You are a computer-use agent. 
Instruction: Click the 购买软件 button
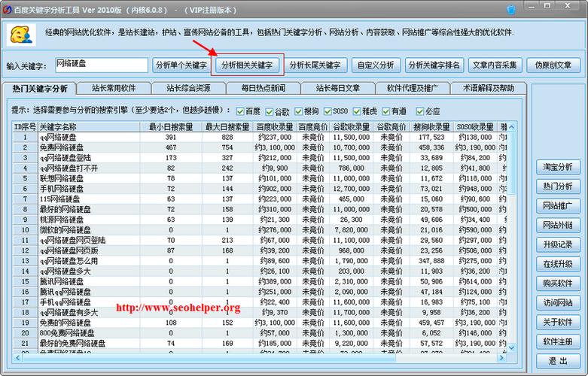tap(558, 284)
